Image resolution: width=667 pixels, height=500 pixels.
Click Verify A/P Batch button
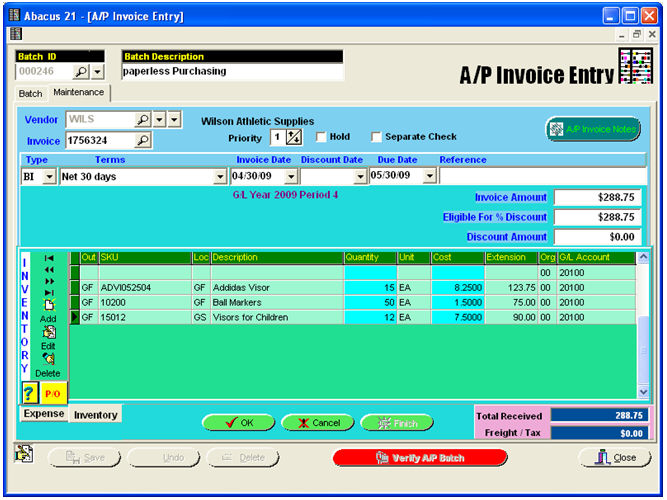(420, 458)
